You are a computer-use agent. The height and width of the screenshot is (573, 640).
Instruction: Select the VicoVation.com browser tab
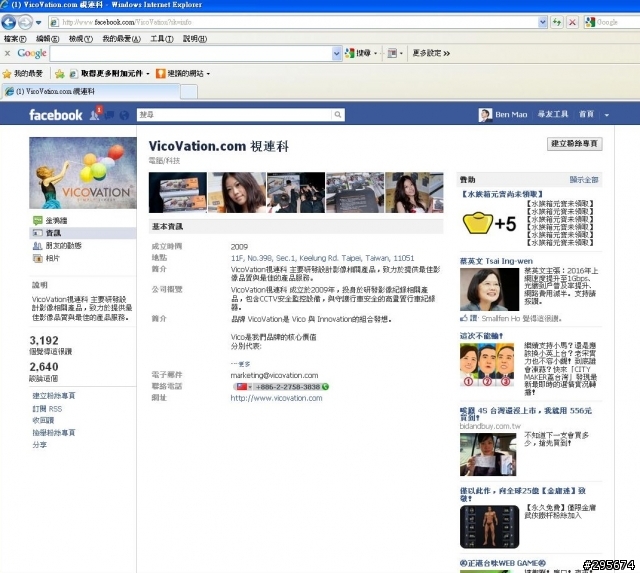click(x=91, y=91)
